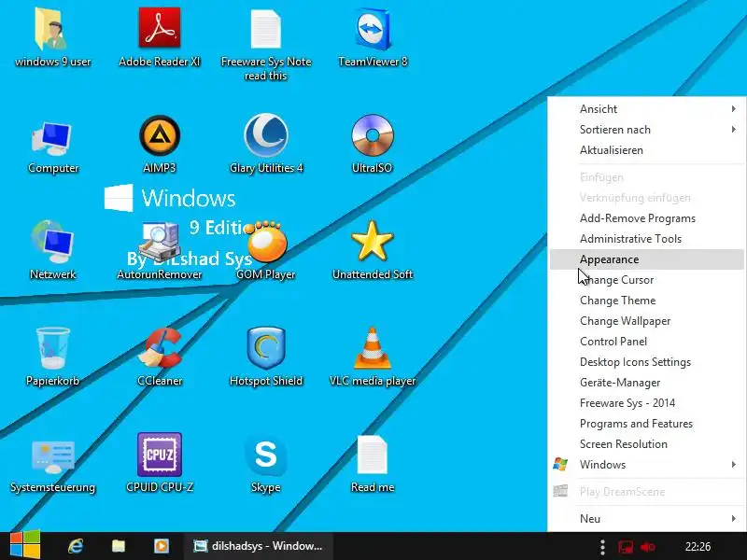
Task: Select Change Wallpaper menu entry
Action: coord(646,320)
